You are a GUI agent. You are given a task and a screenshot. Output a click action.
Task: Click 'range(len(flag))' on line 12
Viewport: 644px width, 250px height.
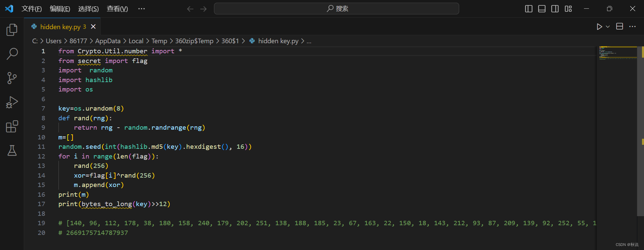[x=124, y=157]
